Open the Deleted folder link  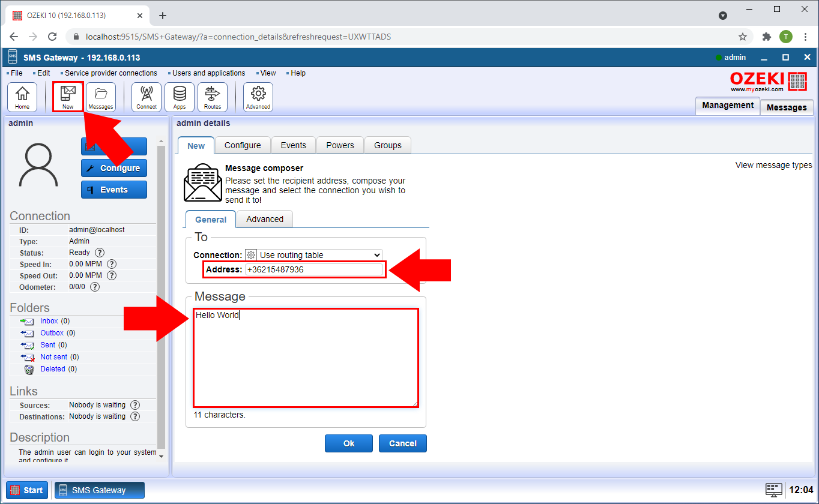pyautogui.click(x=52, y=369)
